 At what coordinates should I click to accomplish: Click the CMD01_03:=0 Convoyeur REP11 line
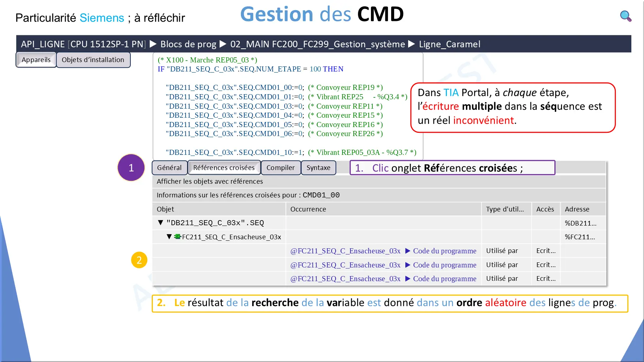[274, 106]
